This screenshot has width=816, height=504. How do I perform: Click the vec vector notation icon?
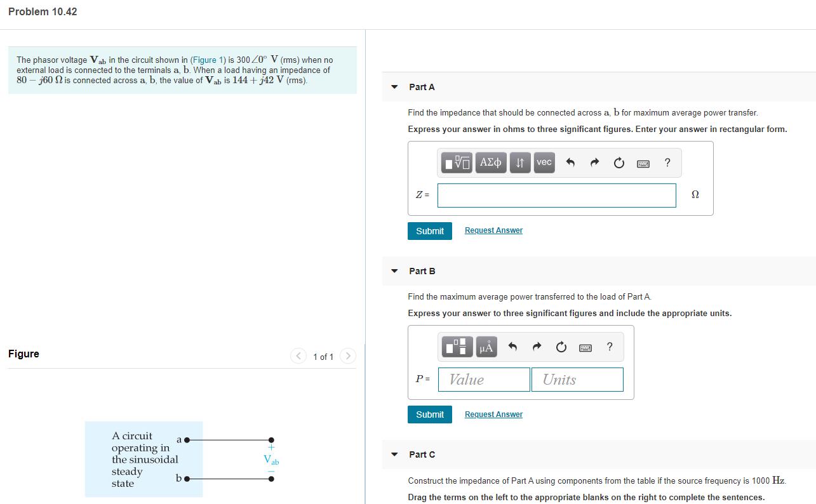[x=544, y=162]
